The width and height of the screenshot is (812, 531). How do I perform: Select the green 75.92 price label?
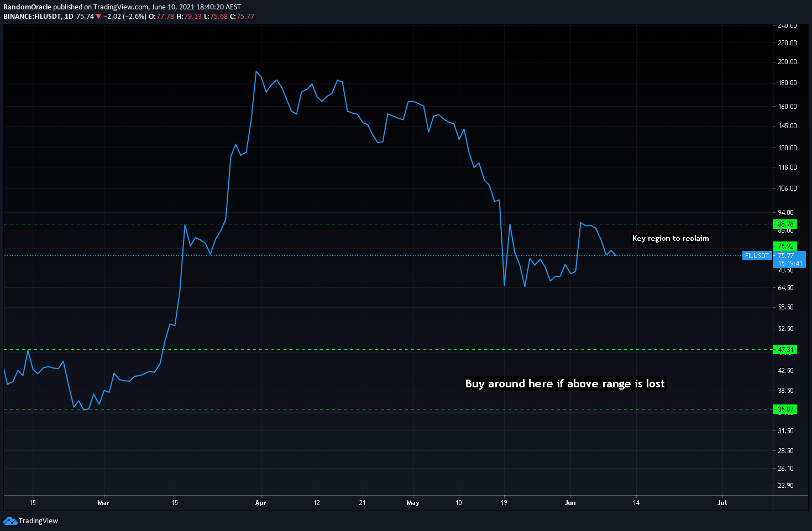tap(785, 246)
